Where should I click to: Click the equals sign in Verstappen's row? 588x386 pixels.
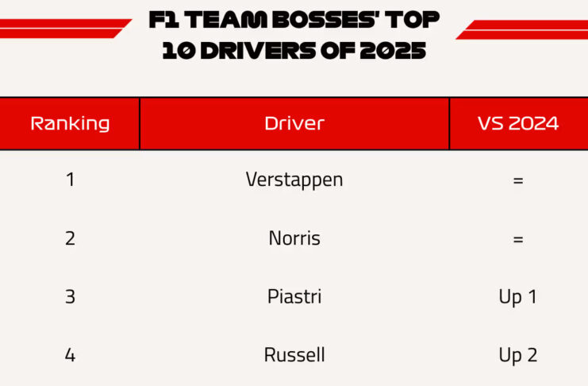pos(518,180)
